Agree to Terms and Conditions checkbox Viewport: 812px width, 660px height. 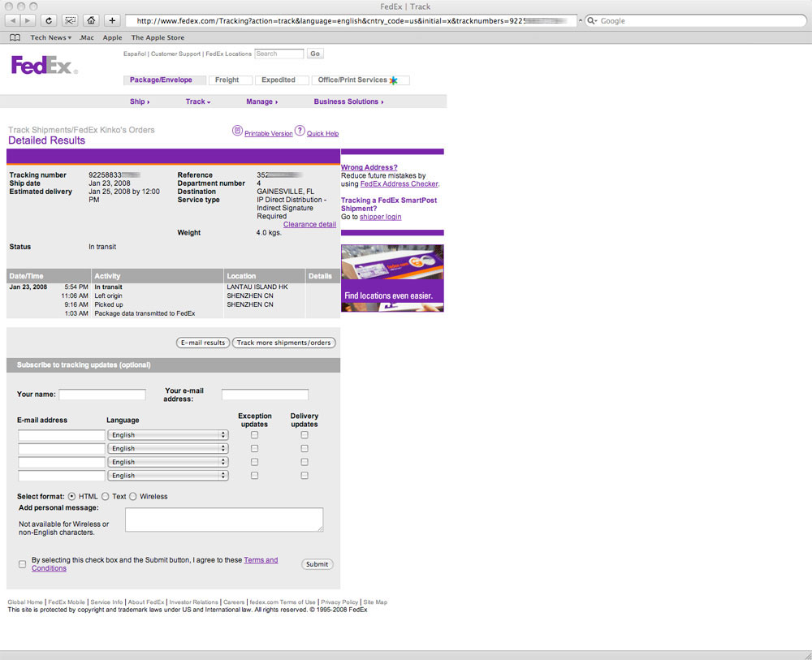pyautogui.click(x=22, y=564)
